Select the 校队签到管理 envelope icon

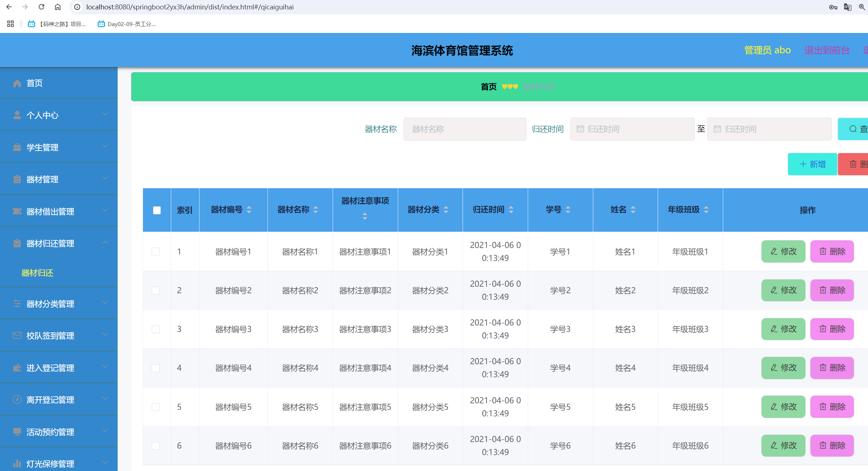tap(17, 335)
